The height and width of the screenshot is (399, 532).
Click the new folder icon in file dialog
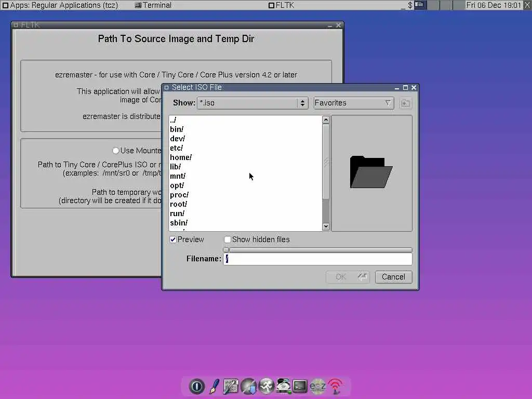[405, 103]
